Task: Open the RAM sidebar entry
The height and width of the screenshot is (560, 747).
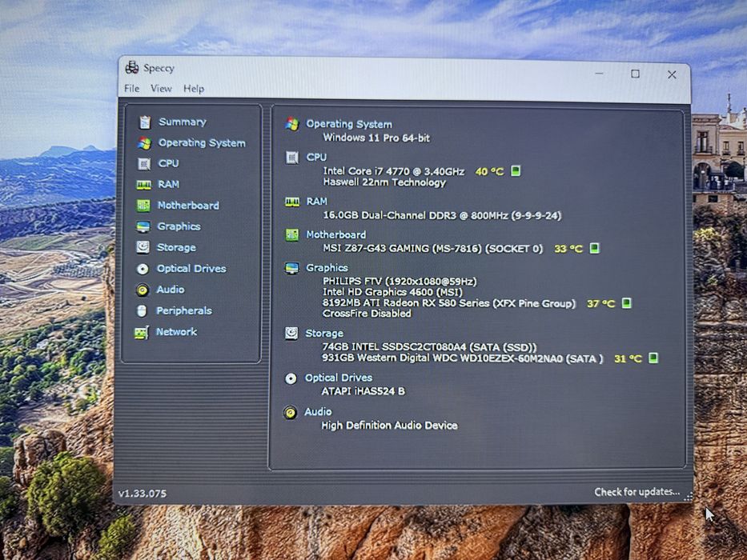Action: [169, 184]
